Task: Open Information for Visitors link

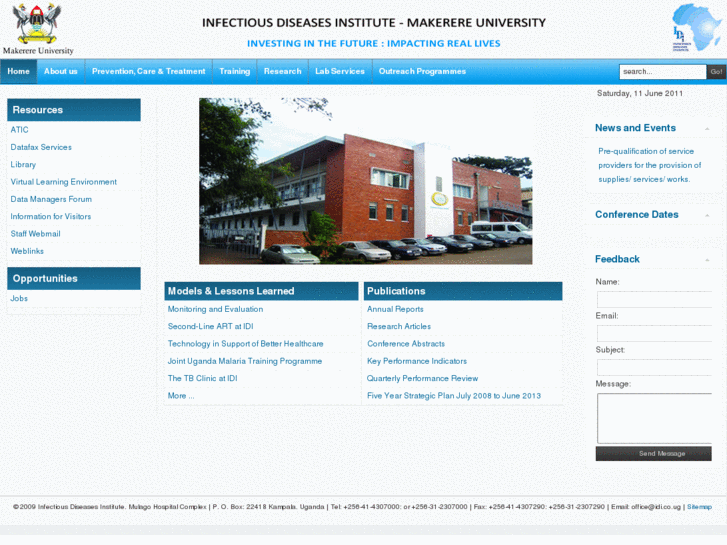Action: [x=51, y=217]
